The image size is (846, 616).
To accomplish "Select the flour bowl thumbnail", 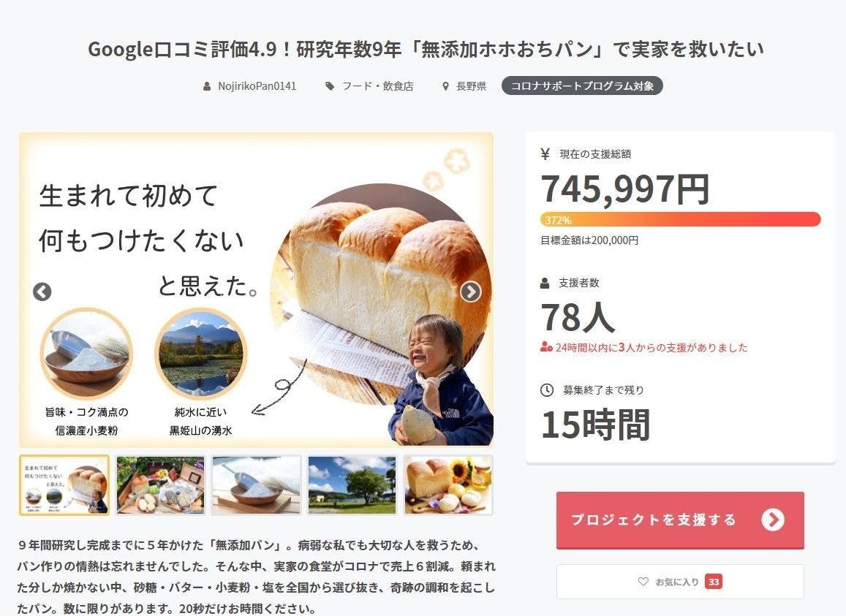I will pyautogui.click(x=256, y=485).
